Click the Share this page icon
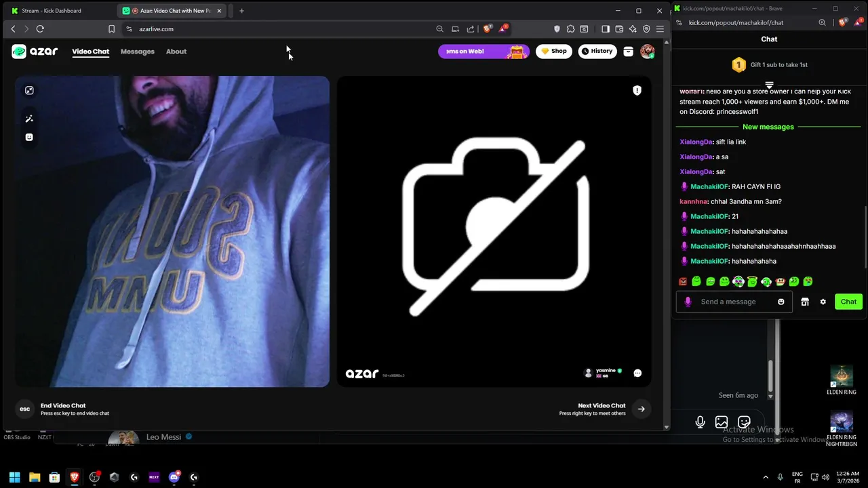868x488 pixels. tap(471, 29)
